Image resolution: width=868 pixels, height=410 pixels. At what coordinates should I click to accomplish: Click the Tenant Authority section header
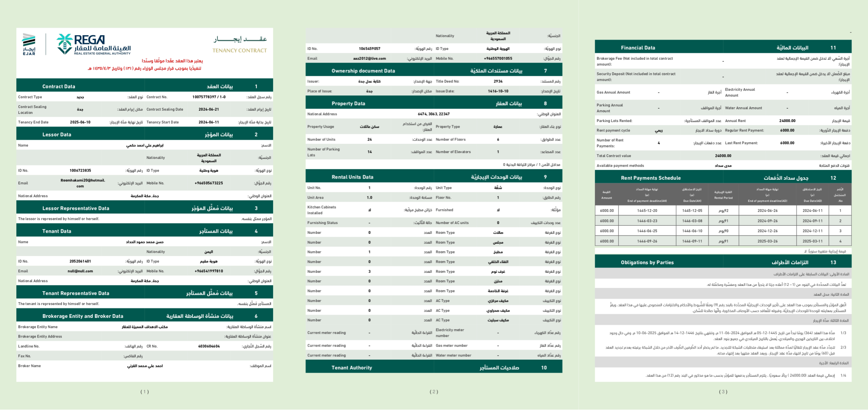(352, 368)
